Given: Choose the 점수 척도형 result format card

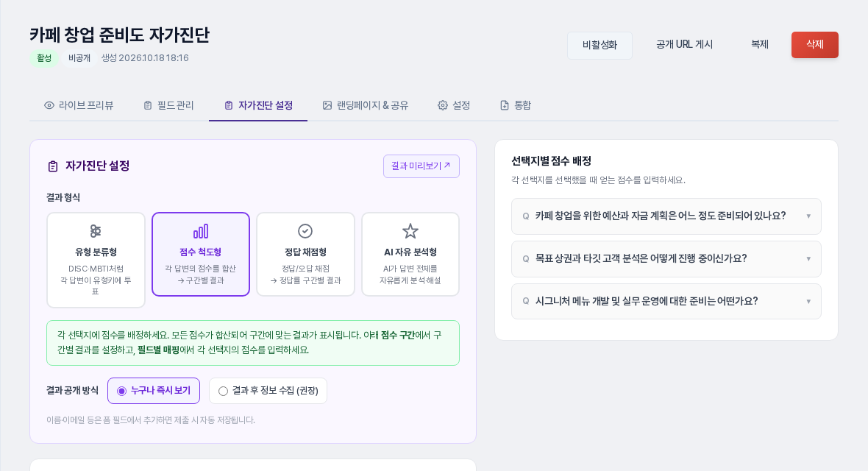Looking at the screenshot, I should point(201,255).
